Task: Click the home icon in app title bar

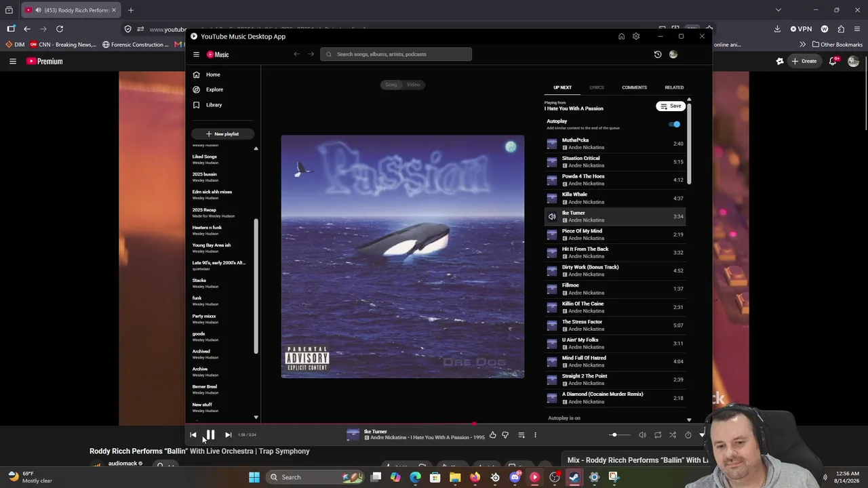Action: point(621,37)
